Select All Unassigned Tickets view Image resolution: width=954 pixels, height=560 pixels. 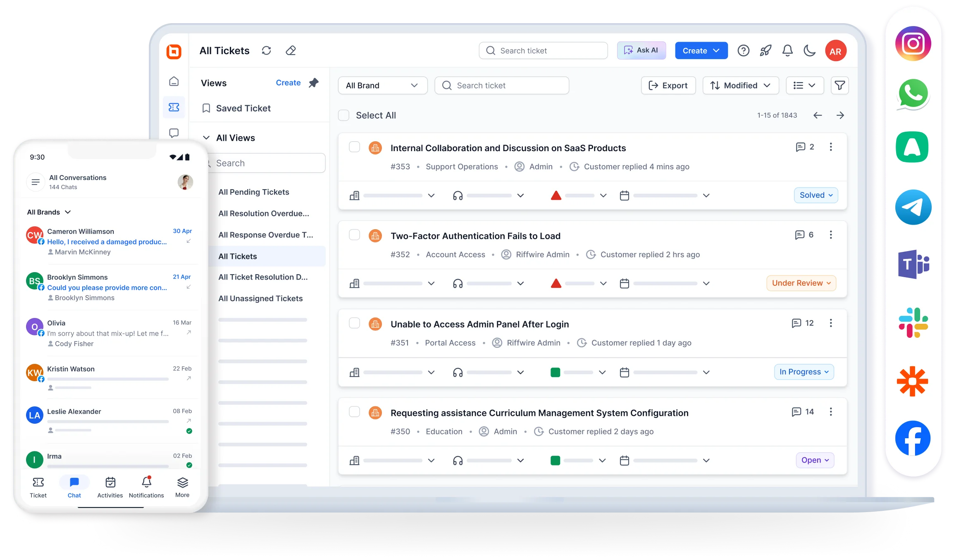260,299
